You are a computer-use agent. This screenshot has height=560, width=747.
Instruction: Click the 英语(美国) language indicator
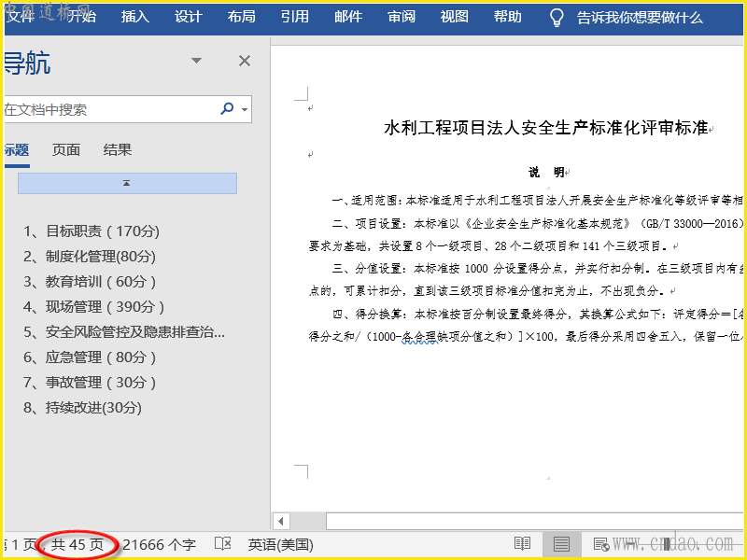[281, 544]
